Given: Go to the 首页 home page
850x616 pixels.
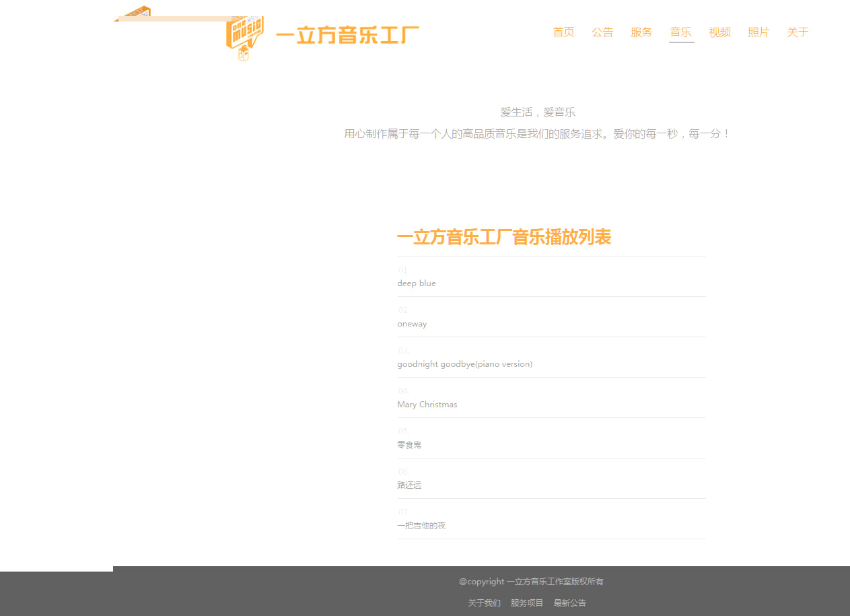Looking at the screenshot, I should pos(563,32).
